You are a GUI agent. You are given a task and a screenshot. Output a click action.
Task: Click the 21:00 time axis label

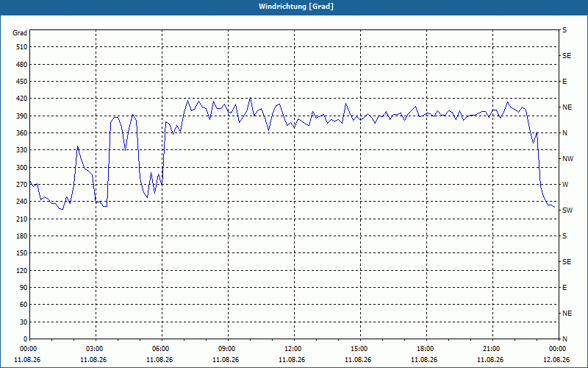pyautogui.click(x=492, y=349)
